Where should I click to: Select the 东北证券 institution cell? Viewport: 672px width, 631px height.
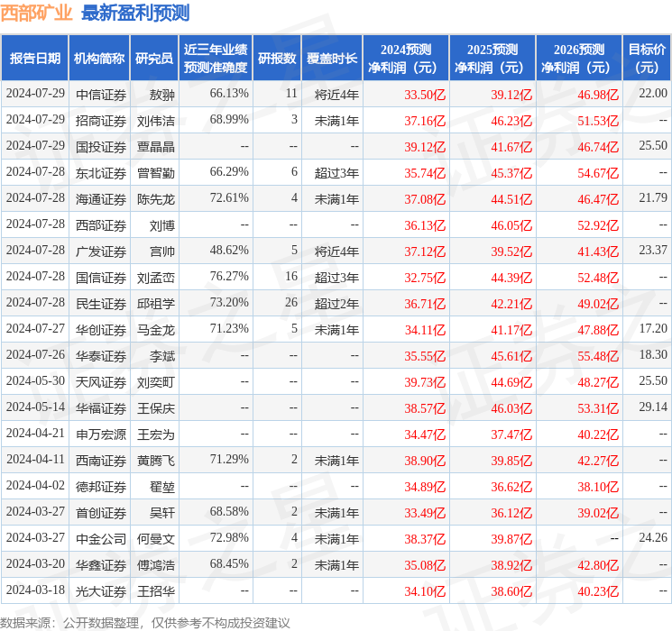point(101,173)
